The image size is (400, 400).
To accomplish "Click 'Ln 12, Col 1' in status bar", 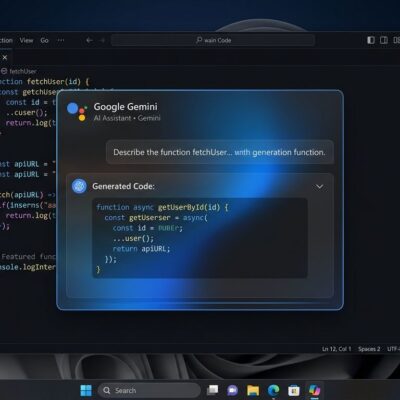I will (337, 349).
